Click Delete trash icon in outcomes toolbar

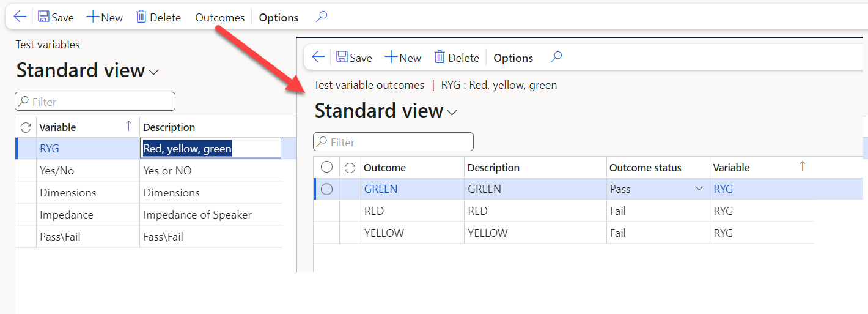click(440, 58)
